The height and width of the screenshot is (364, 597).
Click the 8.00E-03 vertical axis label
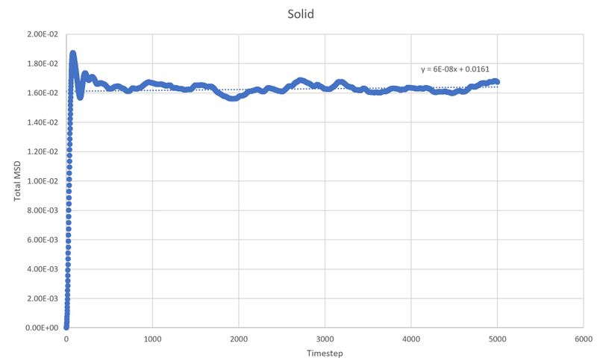[43, 210]
